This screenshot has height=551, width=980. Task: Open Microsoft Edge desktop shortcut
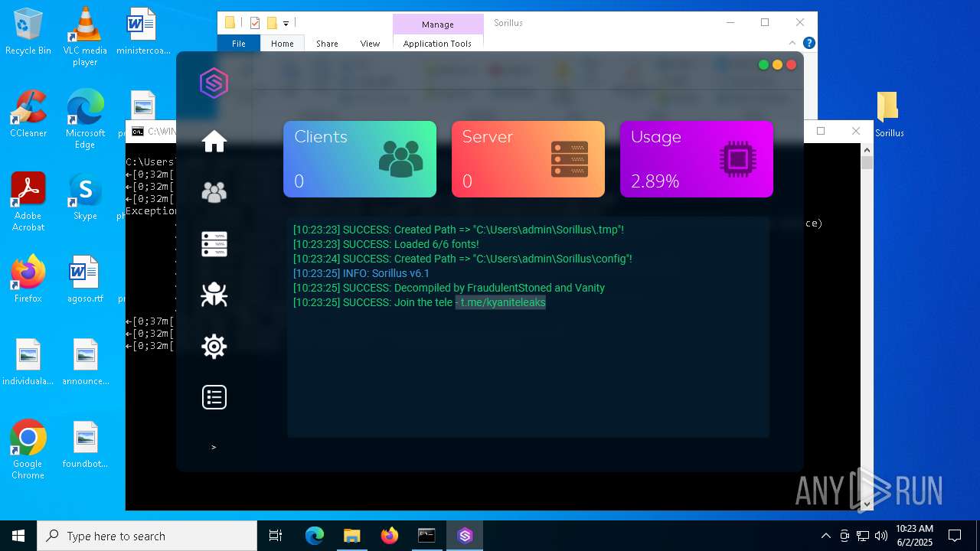pos(85,119)
